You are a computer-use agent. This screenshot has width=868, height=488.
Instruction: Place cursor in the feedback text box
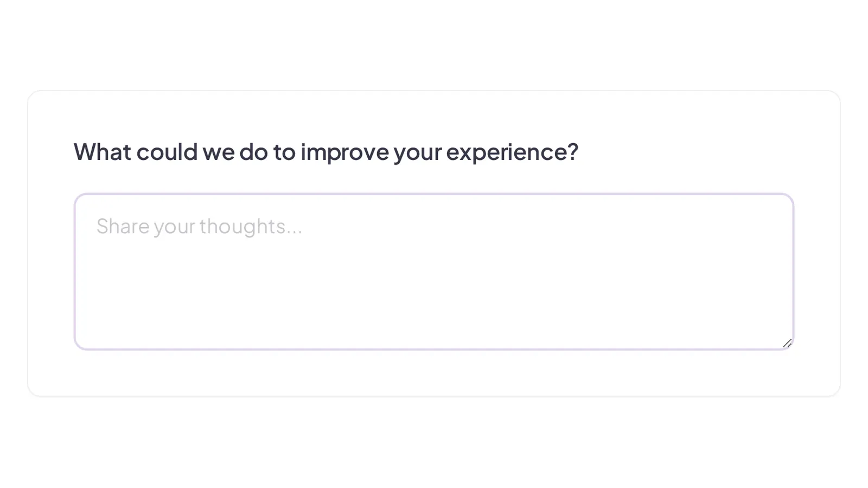[434, 272]
